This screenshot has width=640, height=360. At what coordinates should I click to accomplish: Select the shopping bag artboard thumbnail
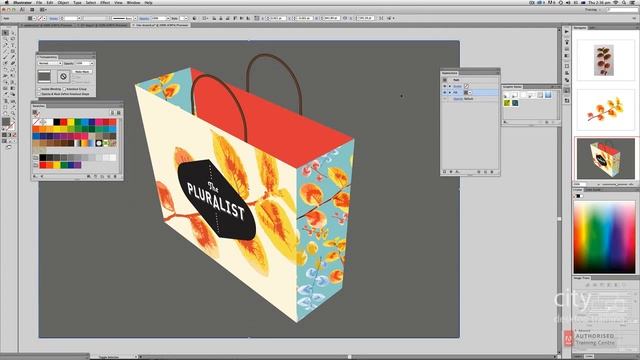pos(605,158)
